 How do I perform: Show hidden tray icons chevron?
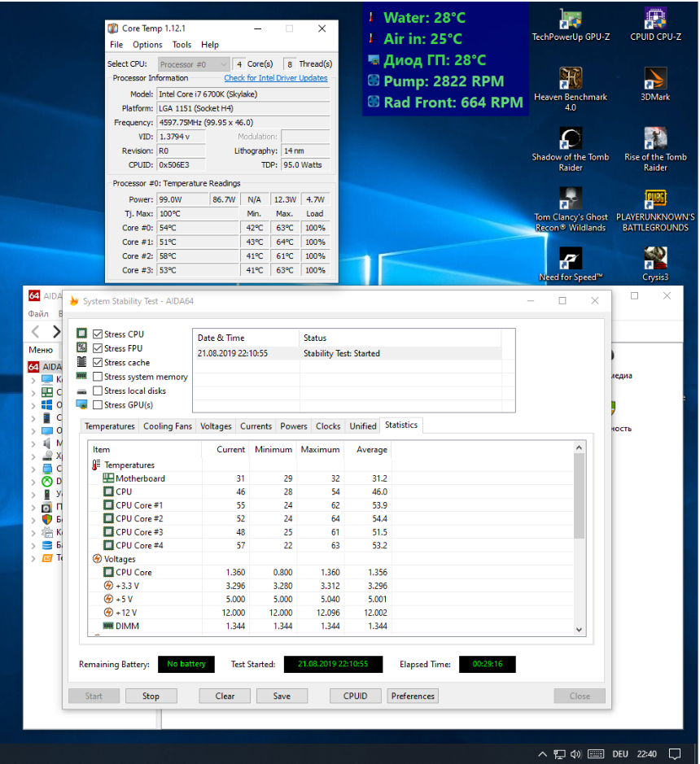tap(543, 754)
